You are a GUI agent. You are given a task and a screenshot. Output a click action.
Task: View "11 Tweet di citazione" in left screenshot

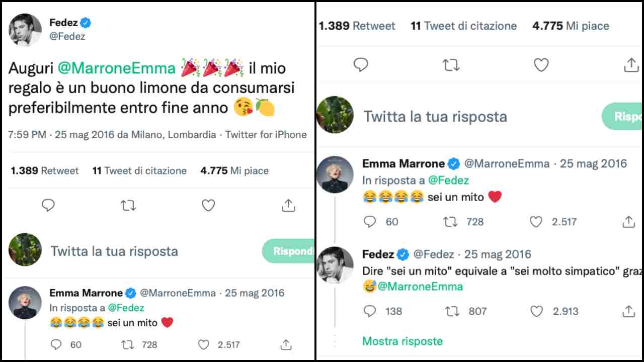click(x=139, y=171)
